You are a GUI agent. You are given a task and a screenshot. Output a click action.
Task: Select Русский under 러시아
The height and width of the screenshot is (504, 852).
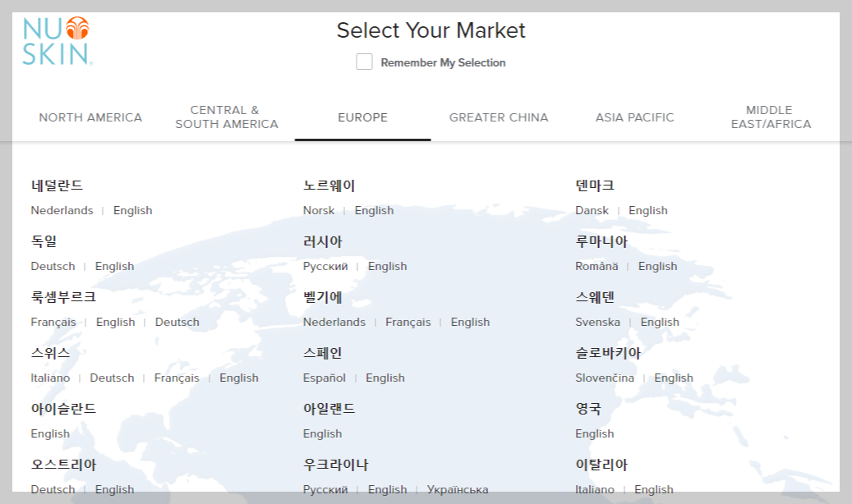click(325, 266)
